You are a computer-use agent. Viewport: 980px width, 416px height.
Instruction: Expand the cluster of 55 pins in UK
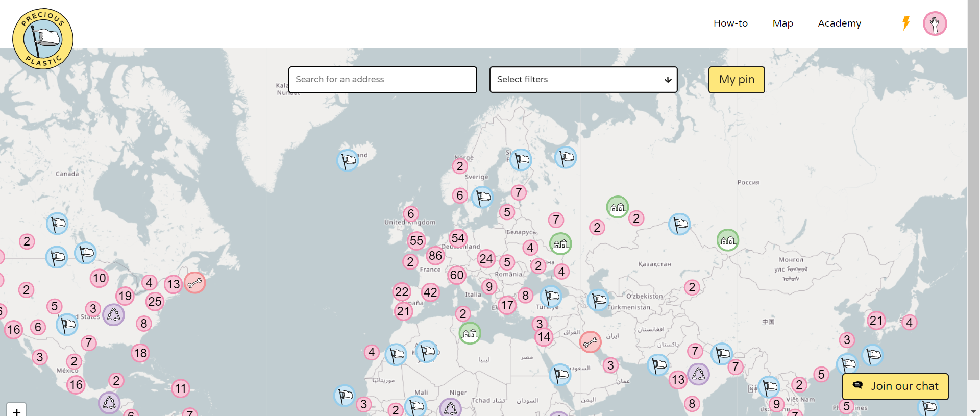[416, 240]
